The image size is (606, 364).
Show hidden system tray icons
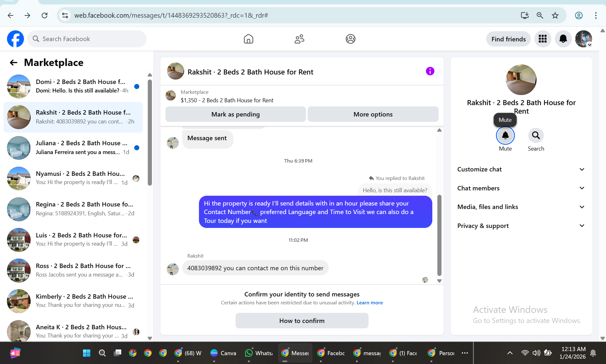(510, 353)
